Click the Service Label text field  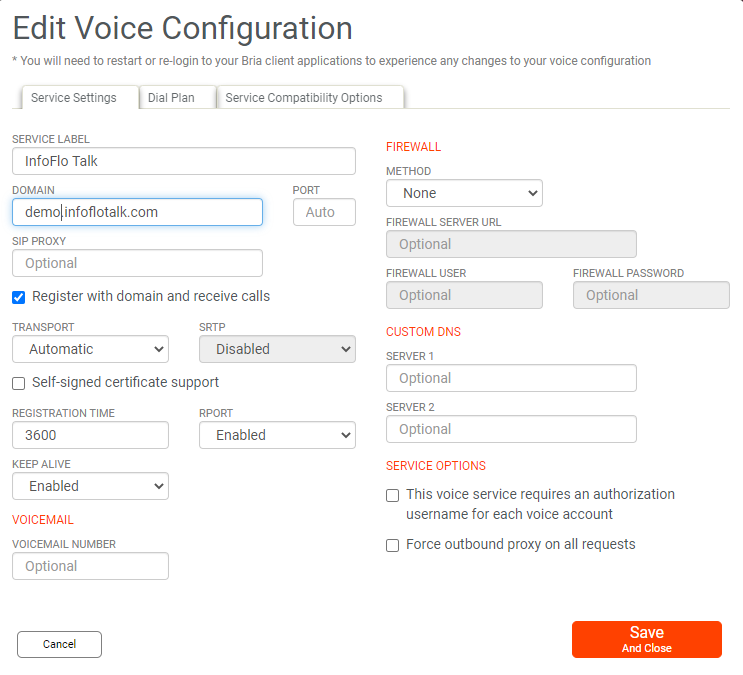[x=184, y=161]
